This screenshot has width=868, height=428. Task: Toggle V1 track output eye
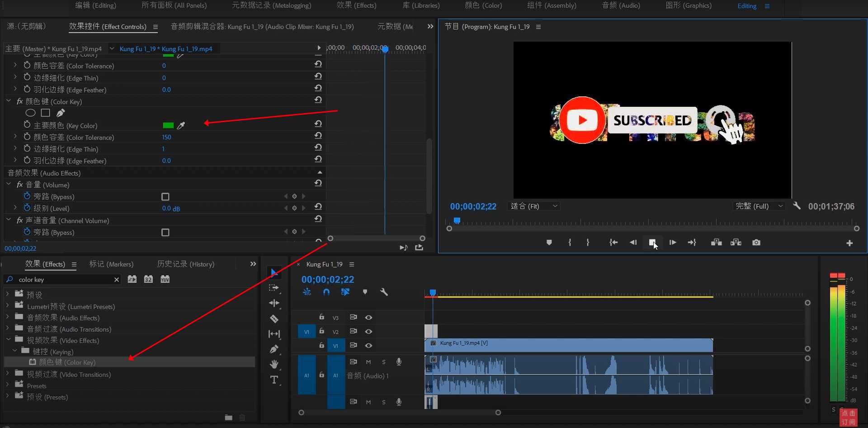(x=368, y=346)
